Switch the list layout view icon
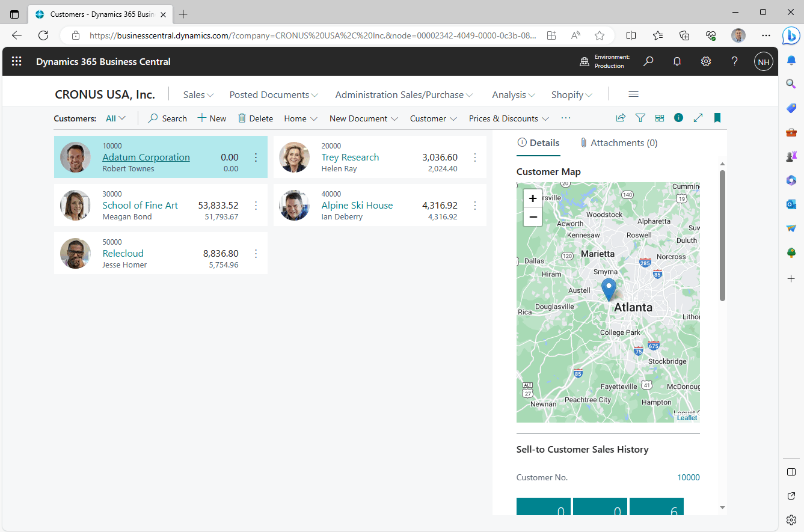The image size is (804, 532). pos(660,118)
